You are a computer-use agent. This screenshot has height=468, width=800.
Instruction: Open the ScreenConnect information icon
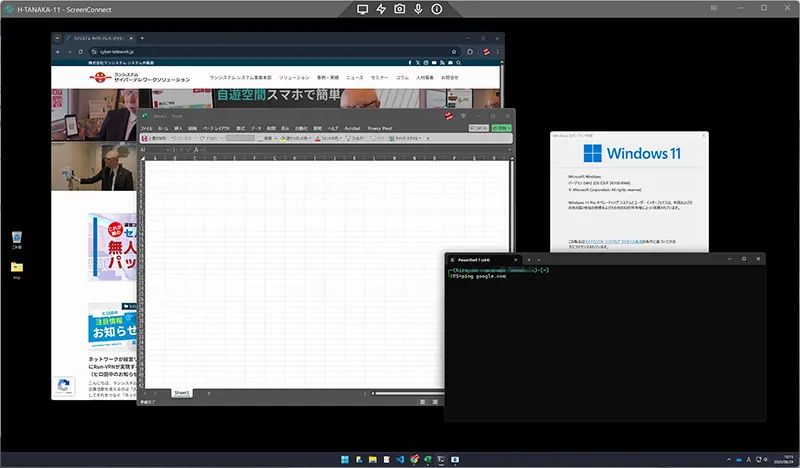coord(437,9)
